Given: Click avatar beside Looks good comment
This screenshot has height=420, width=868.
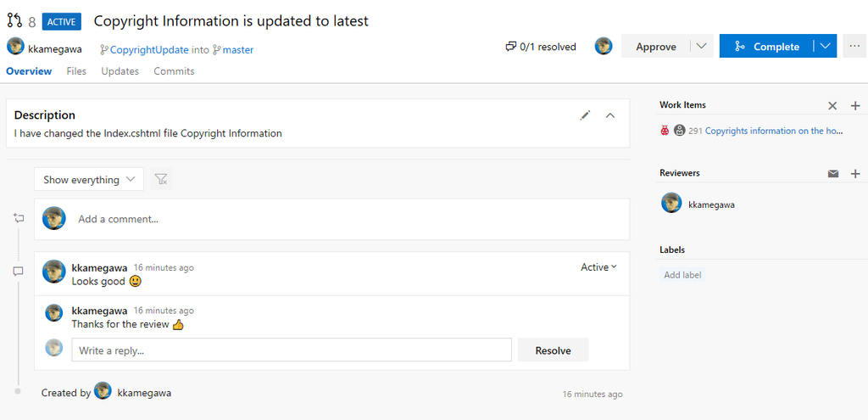Looking at the screenshot, I should 54,272.
